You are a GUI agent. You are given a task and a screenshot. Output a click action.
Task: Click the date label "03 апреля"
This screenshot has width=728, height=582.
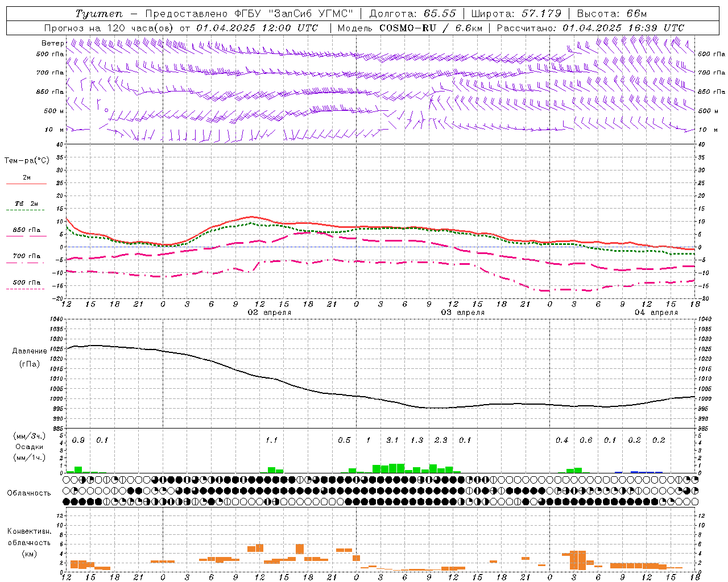coord(463,313)
